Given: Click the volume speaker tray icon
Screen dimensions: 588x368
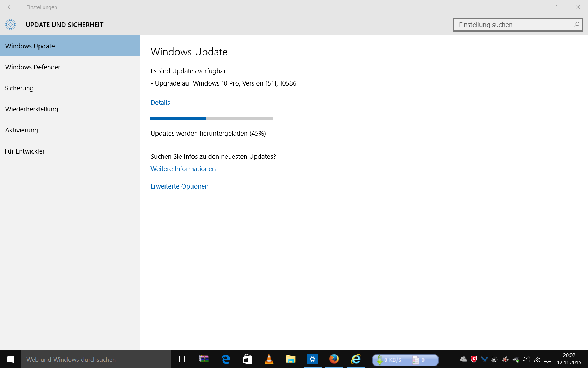Looking at the screenshot, I should click(526, 359).
